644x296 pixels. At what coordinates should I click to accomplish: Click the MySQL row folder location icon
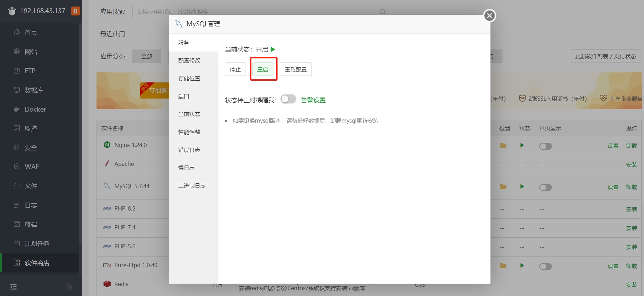point(503,187)
